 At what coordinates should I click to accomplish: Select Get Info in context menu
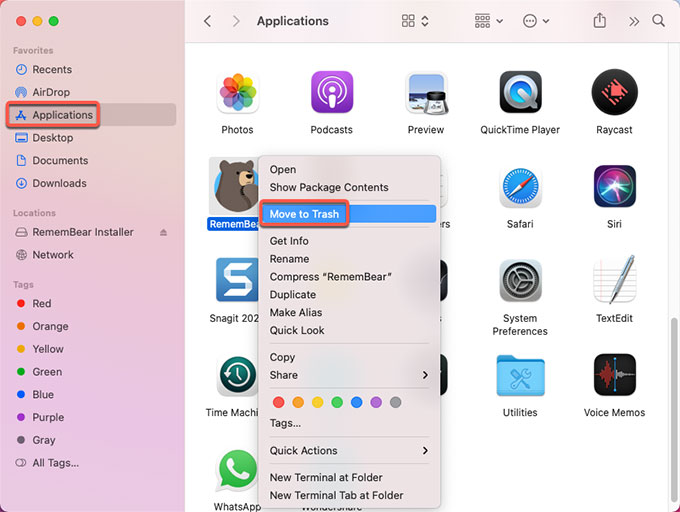point(289,241)
